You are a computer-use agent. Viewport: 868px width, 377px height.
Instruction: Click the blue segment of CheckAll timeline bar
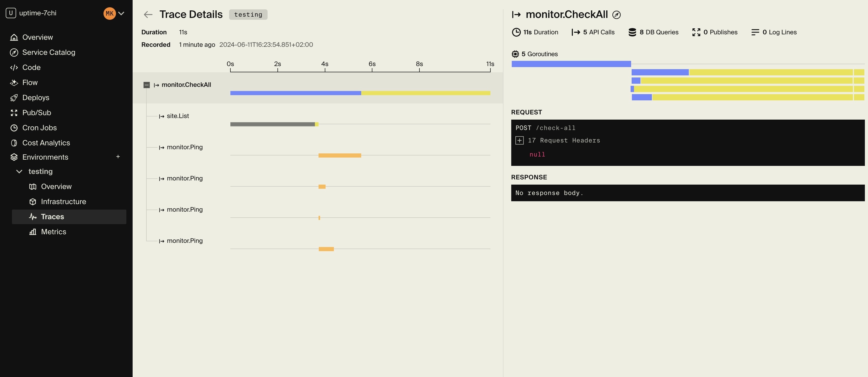pyautogui.click(x=295, y=93)
